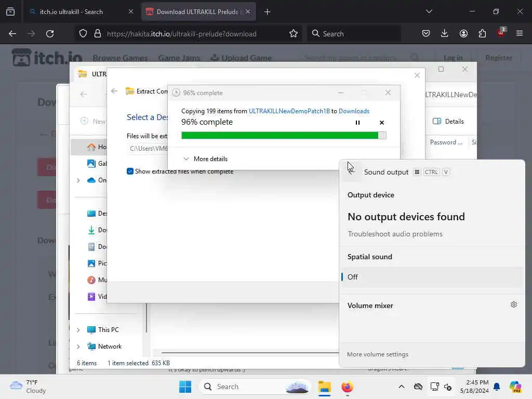The width and height of the screenshot is (532, 399).
Task: Select the Off spatial sound option
Action: [432, 277]
